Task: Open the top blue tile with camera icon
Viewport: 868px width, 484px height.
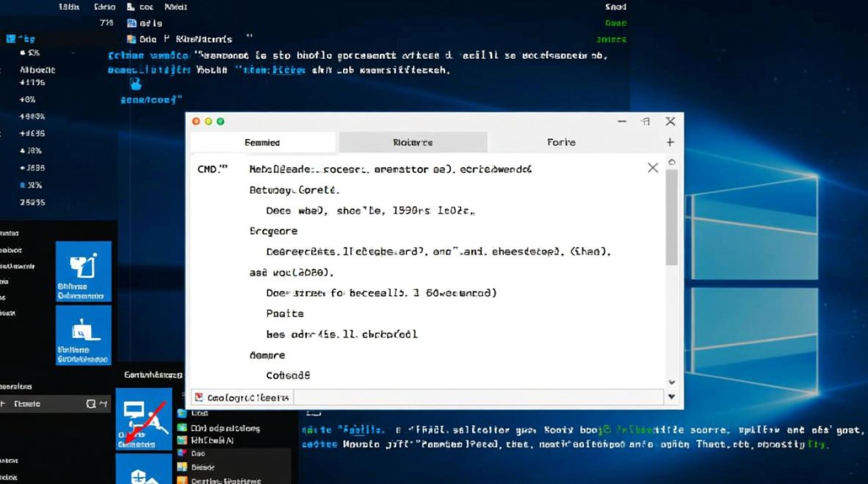Action: click(x=83, y=271)
